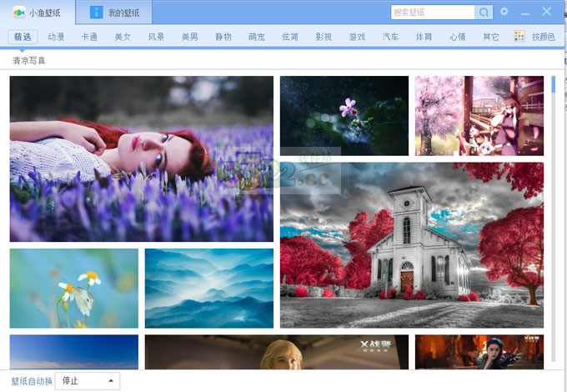Open the daisy with butterfly wallpaper
Image resolution: width=567 pixels, height=392 pixels.
[x=73, y=289]
